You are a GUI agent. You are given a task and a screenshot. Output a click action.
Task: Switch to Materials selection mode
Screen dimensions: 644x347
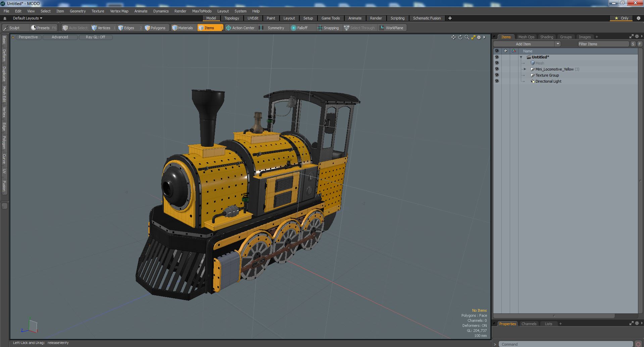183,28
